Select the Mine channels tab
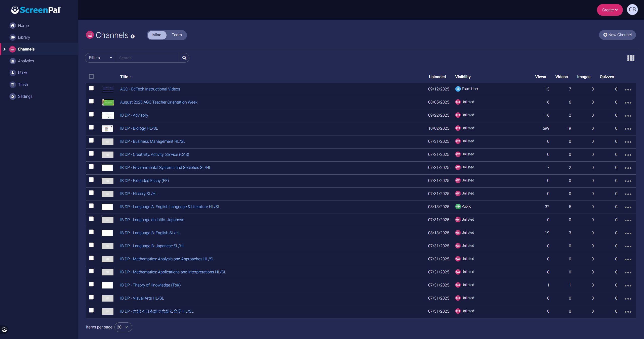Image resolution: width=644 pixels, height=339 pixels. (156, 35)
